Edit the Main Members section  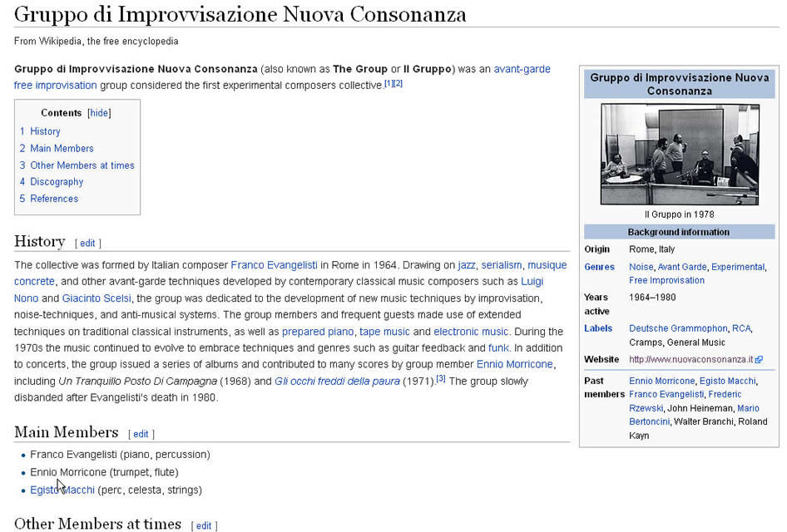pos(141,434)
